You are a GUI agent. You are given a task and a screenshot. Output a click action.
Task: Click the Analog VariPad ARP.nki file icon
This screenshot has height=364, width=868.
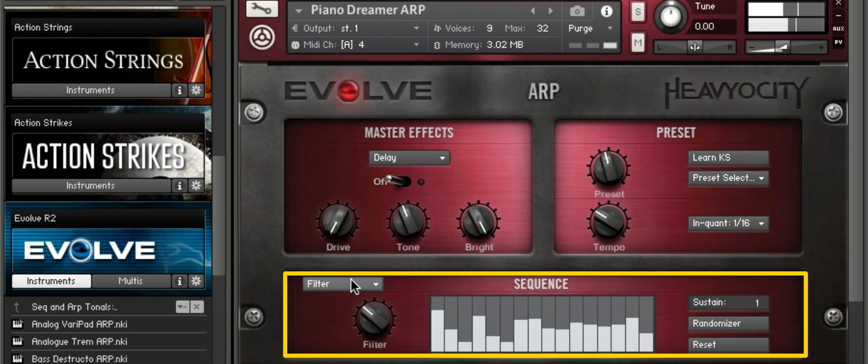[17, 324]
